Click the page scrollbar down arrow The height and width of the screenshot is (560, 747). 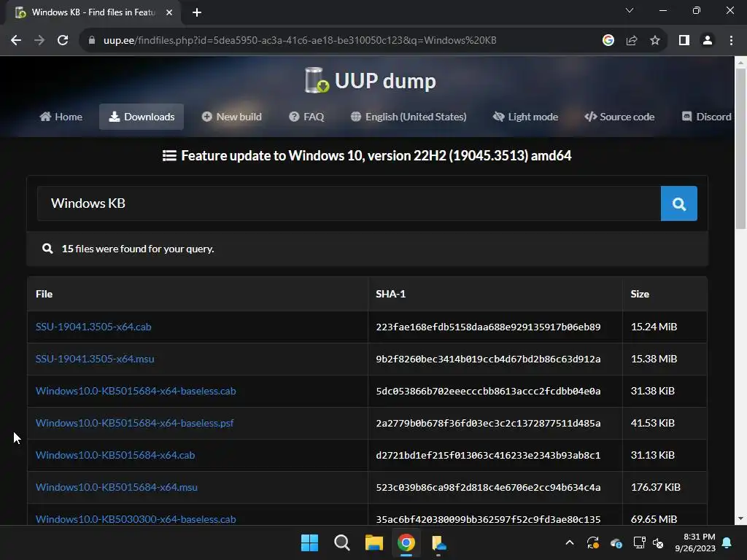740,519
